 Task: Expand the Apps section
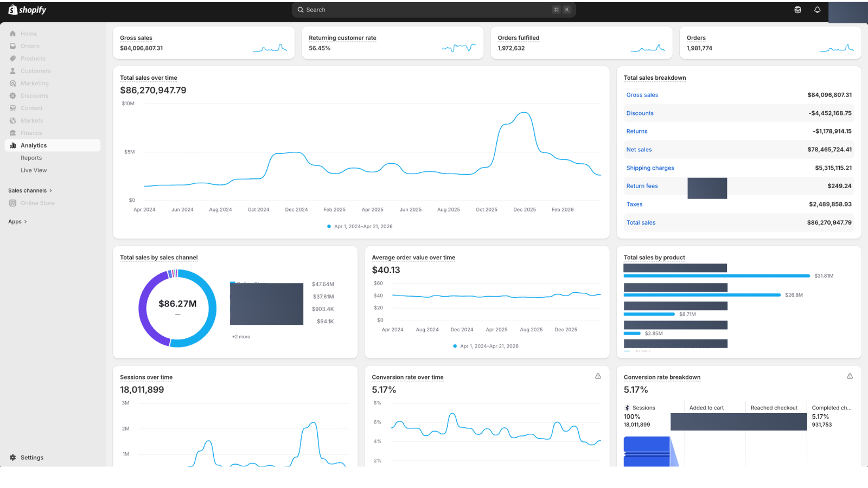click(17, 222)
